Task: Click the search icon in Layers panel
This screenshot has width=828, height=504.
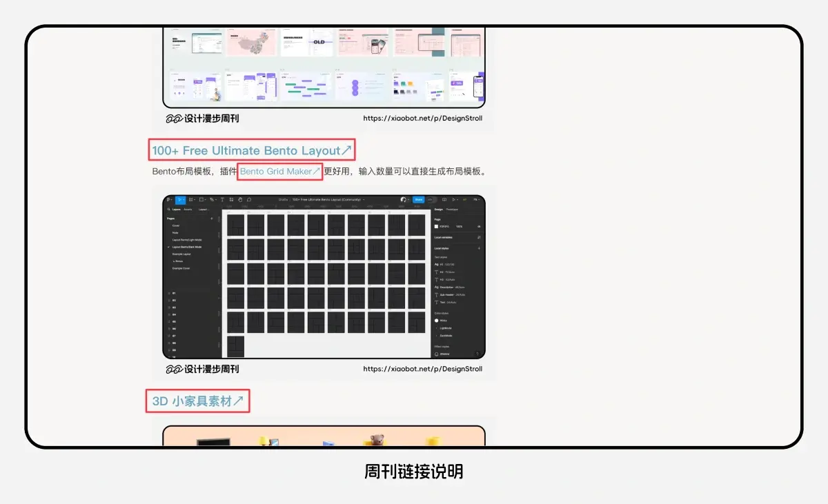Action: pos(168,209)
